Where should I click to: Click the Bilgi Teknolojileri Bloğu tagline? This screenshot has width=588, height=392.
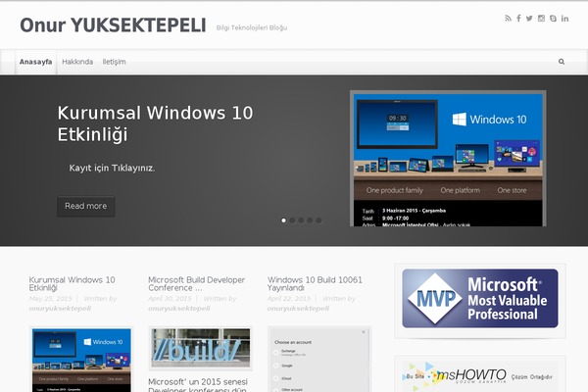pos(252,27)
